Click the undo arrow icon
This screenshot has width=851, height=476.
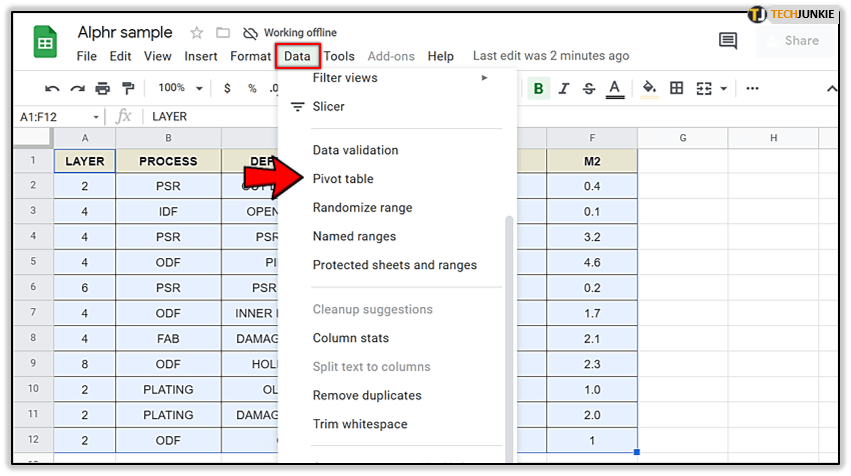pyautogui.click(x=52, y=88)
